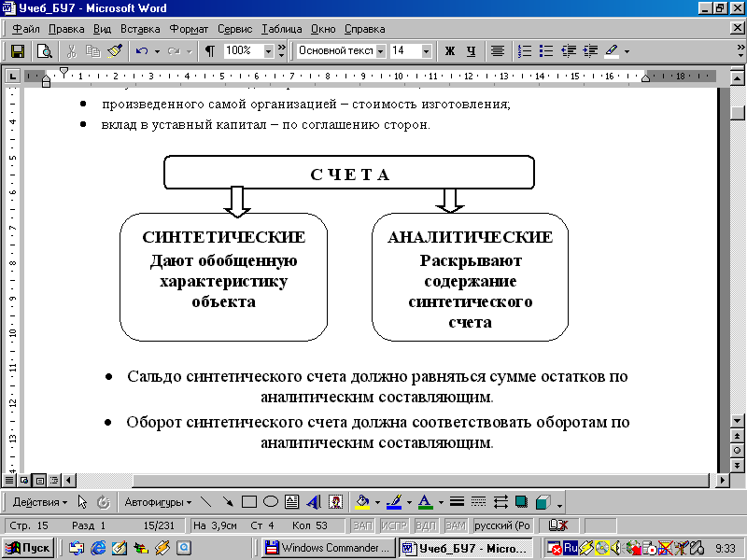Decrease the paragraph indent
The height and width of the screenshot is (560, 747).
[x=569, y=51]
